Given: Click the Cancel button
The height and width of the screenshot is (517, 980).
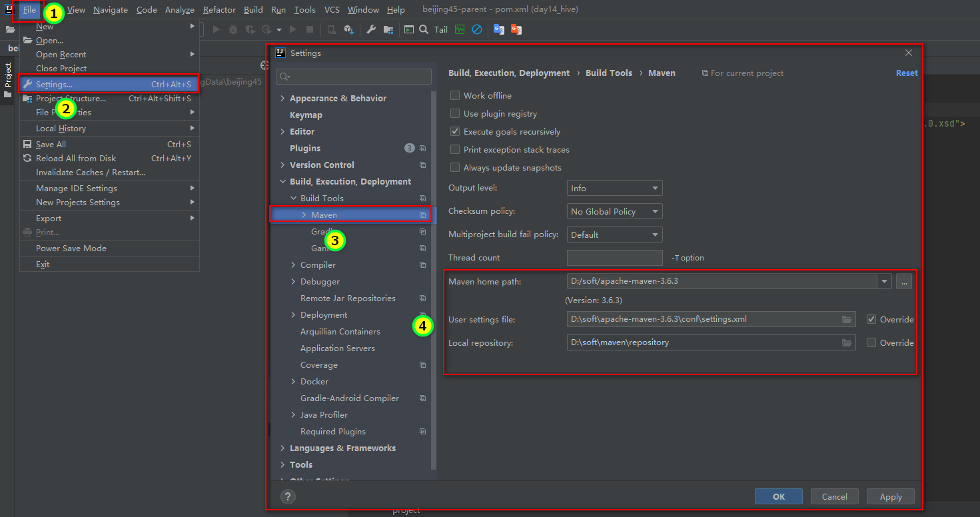Looking at the screenshot, I should (835, 496).
